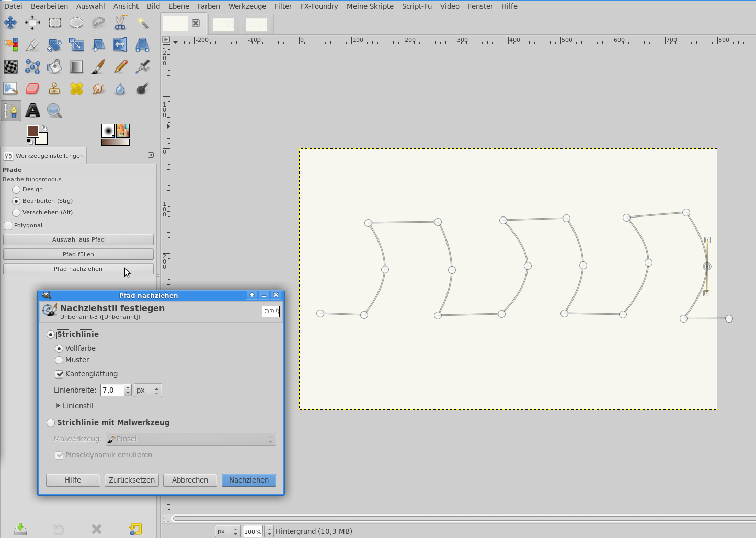Toggle the Kantenglättung checkbox

point(59,374)
